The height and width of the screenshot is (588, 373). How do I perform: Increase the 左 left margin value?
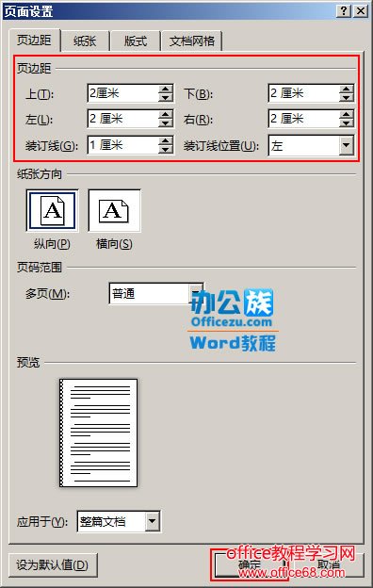tap(166, 115)
